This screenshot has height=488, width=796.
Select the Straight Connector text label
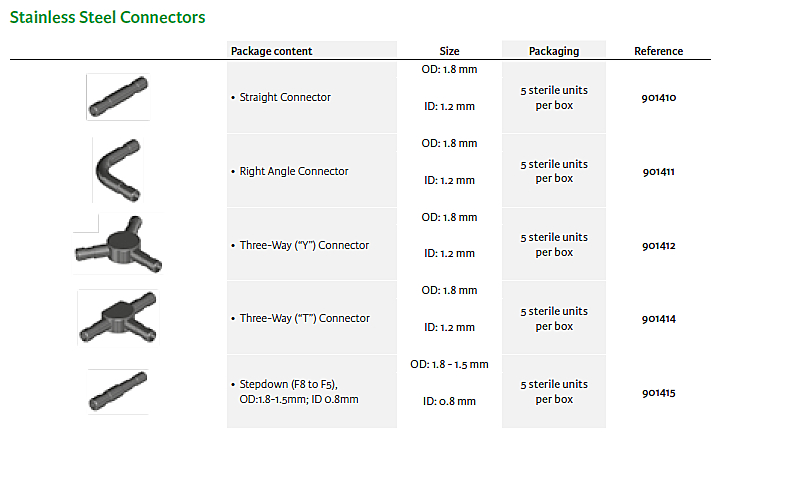point(285,98)
